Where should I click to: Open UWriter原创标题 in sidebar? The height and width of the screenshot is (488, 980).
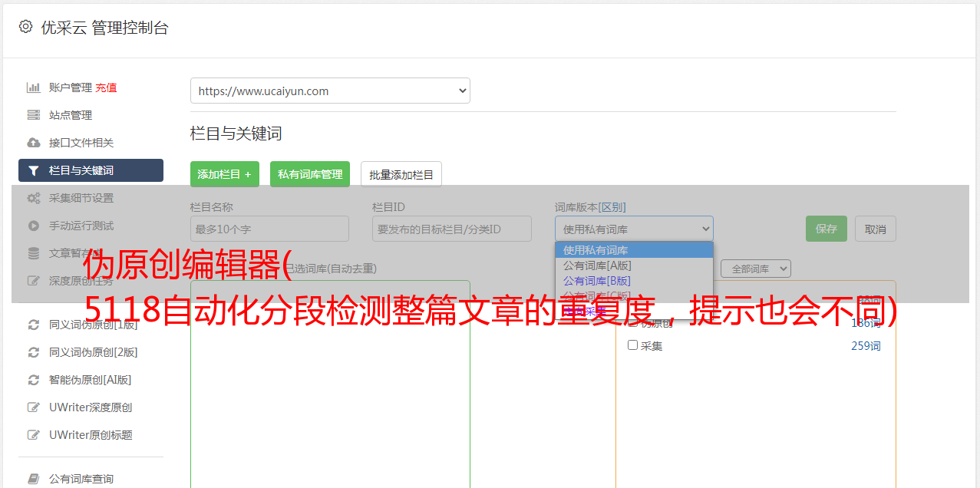tap(91, 435)
